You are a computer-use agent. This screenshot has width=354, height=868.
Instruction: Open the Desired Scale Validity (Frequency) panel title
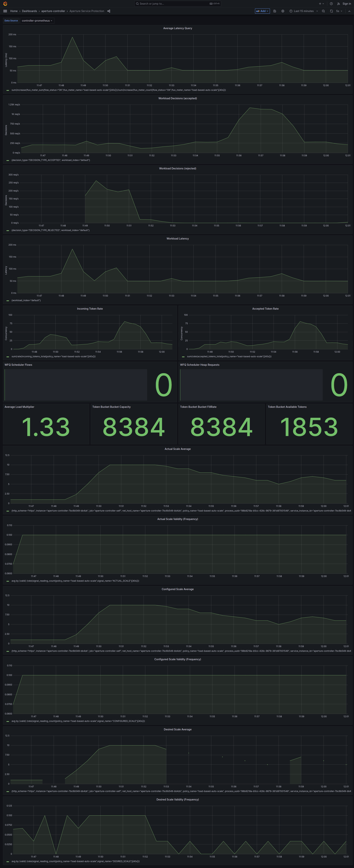(178, 799)
